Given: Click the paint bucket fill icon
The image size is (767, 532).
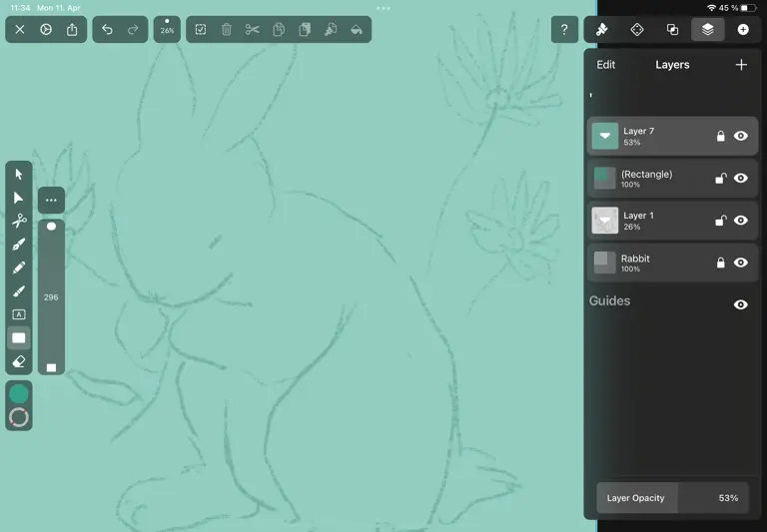Looking at the screenshot, I should coord(357,30).
